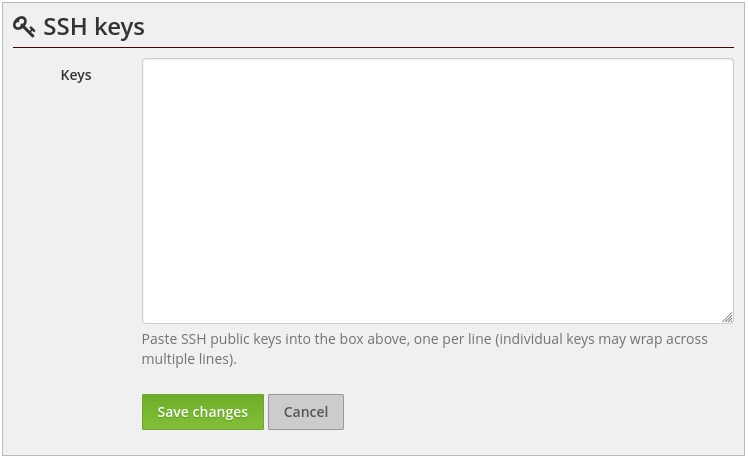Focus the Keys text area

(x=437, y=191)
